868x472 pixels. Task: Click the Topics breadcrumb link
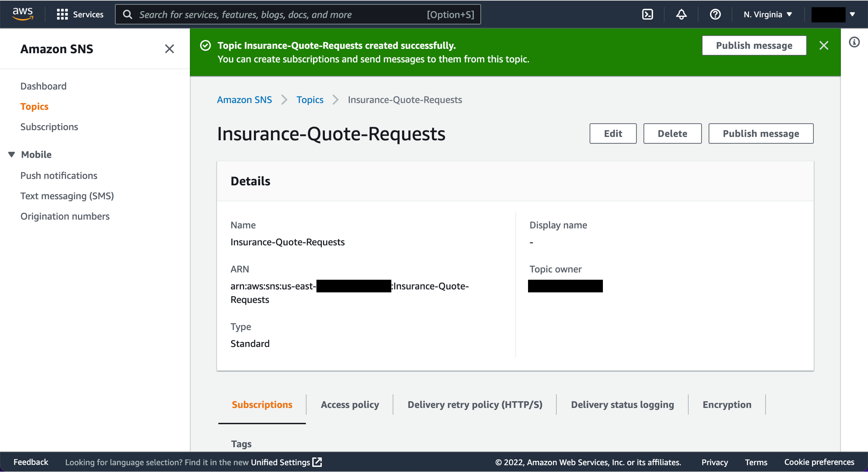[x=310, y=99]
